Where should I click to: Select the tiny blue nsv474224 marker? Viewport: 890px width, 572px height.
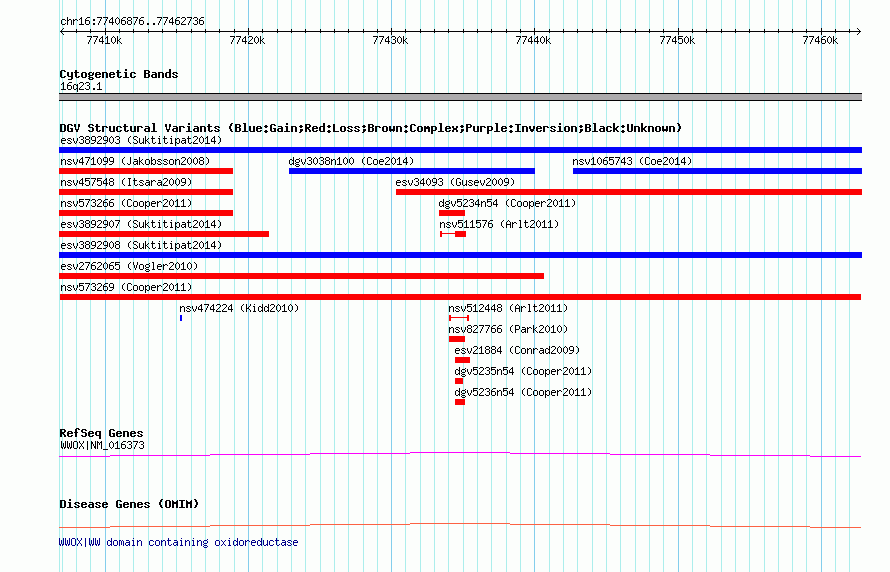181,318
